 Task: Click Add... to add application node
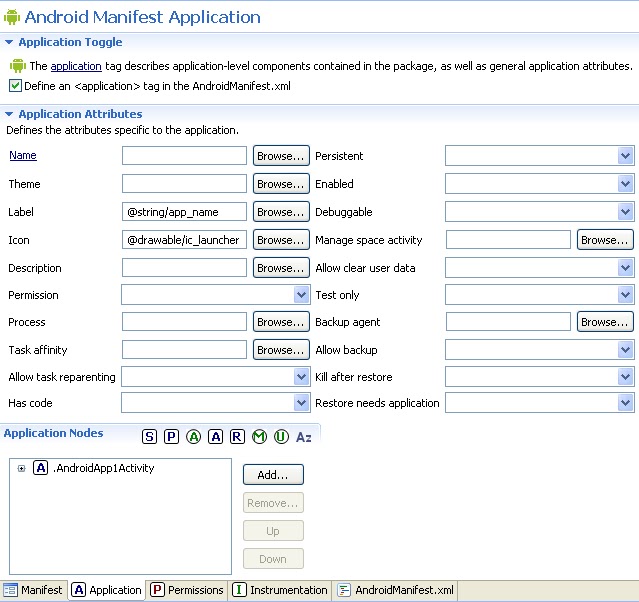(x=273, y=474)
